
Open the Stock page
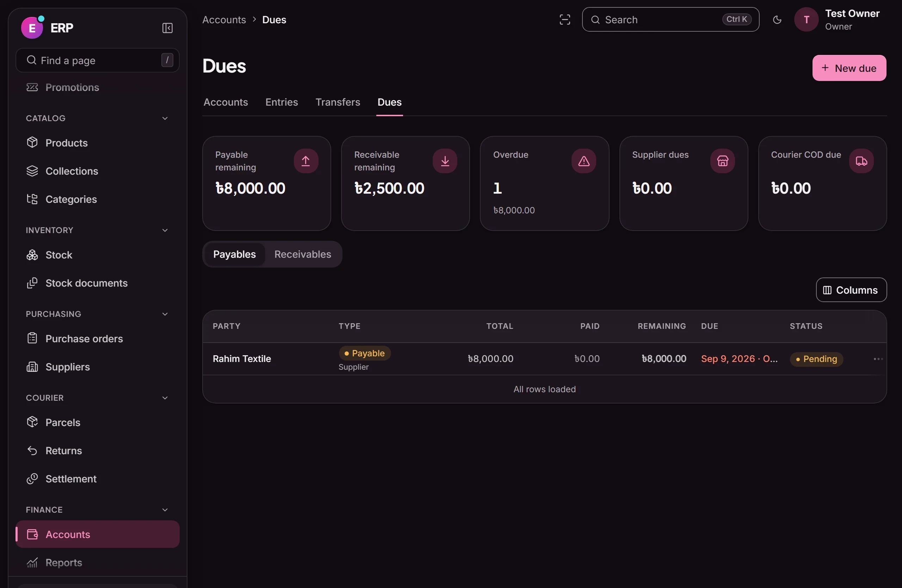(x=97, y=255)
